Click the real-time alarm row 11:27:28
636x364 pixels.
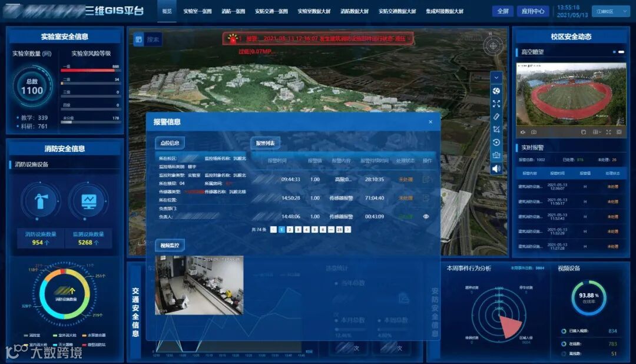(x=571, y=246)
